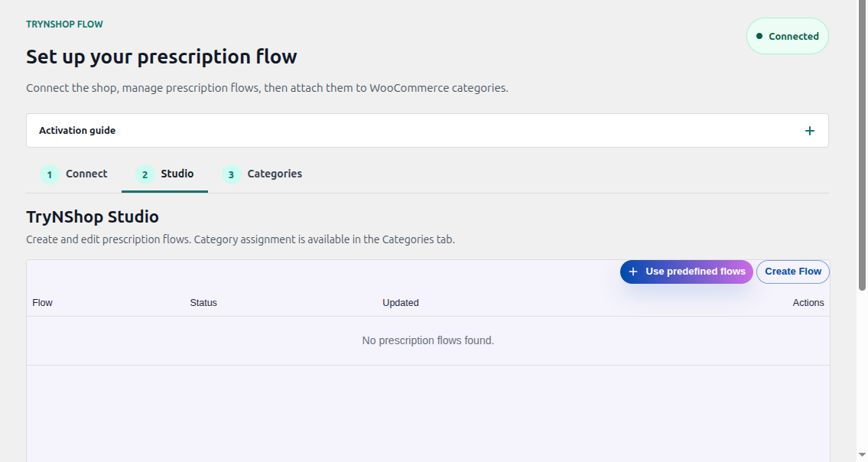Click the TryNShop Studio heading
The image size is (868, 462).
click(93, 216)
